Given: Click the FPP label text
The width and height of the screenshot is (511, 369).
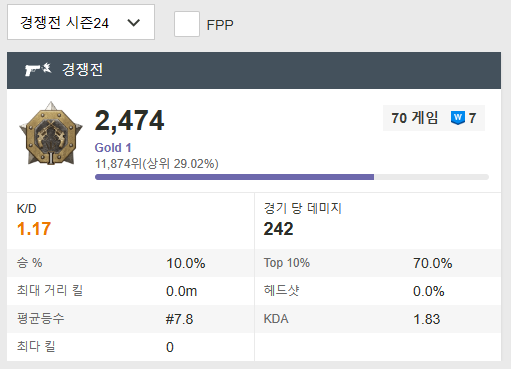Looking at the screenshot, I should (220, 25).
